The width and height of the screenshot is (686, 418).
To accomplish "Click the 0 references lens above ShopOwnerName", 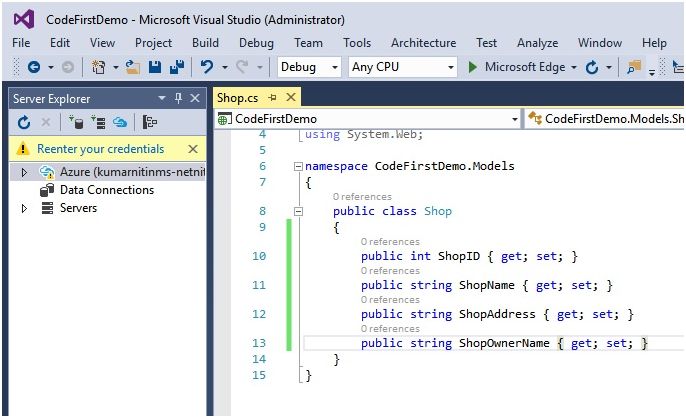I will pos(390,328).
